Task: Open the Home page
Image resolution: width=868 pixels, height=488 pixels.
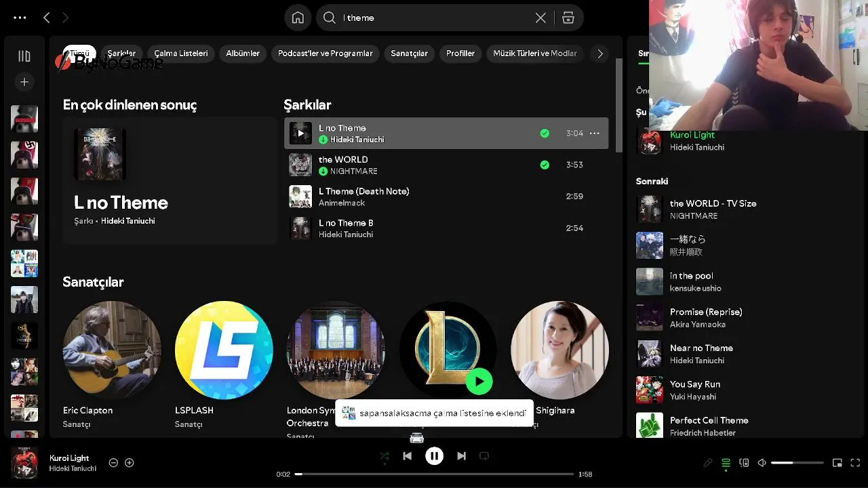Action: pyautogui.click(x=298, y=18)
